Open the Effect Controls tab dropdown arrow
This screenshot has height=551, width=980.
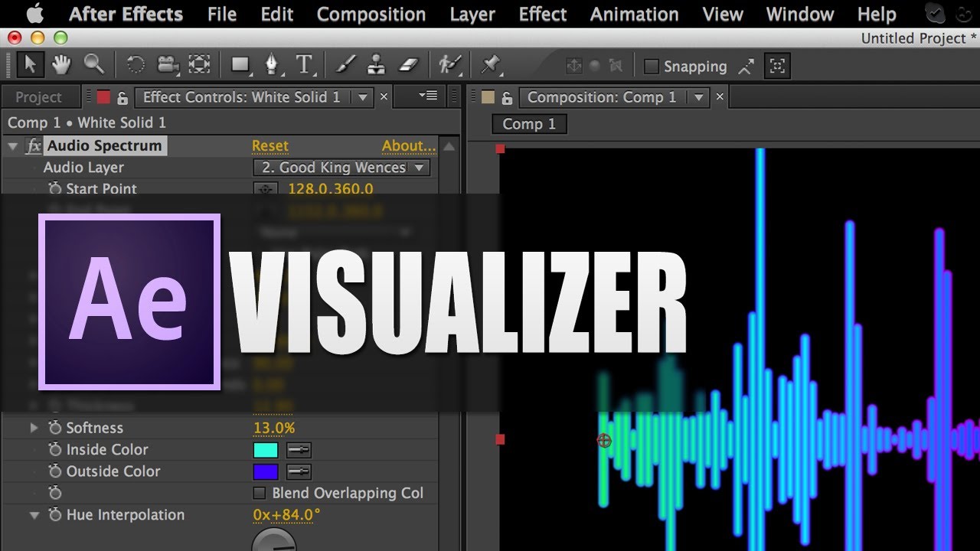tap(362, 97)
